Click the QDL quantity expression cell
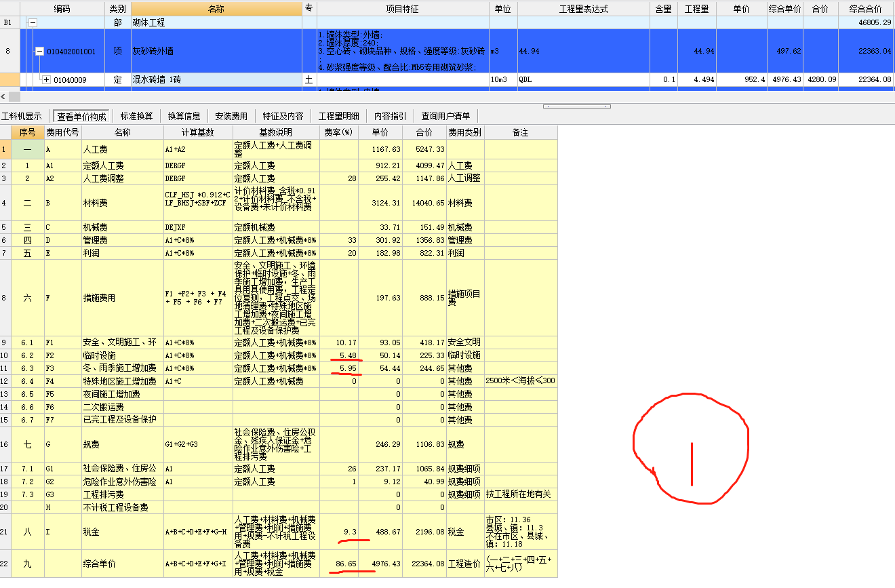 [583, 80]
